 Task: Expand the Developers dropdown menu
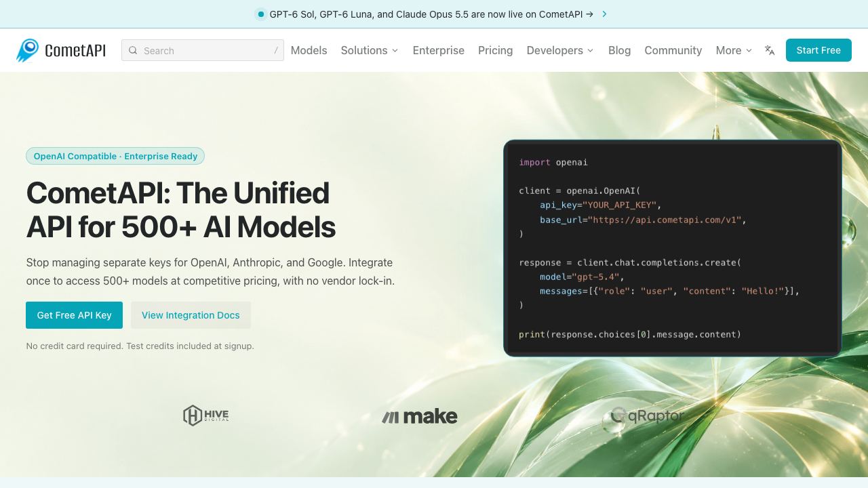click(560, 50)
